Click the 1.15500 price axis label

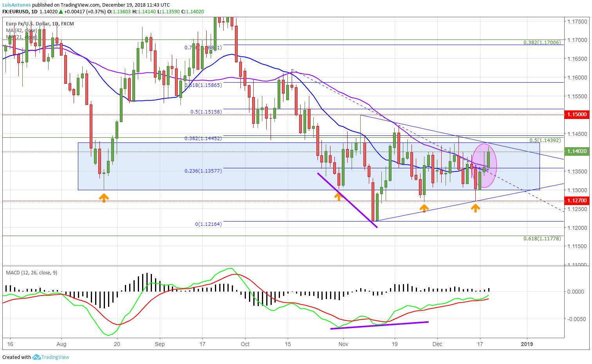click(x=577, y=96)
